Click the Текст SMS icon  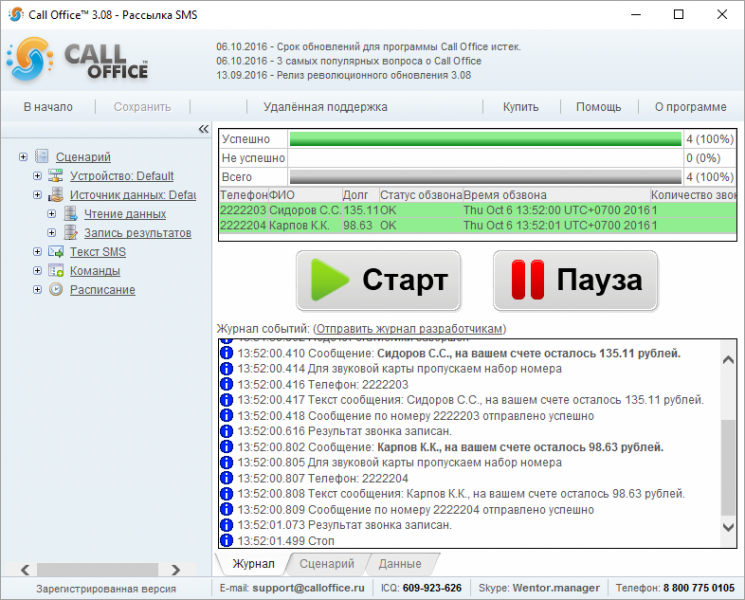pos(56,251)
